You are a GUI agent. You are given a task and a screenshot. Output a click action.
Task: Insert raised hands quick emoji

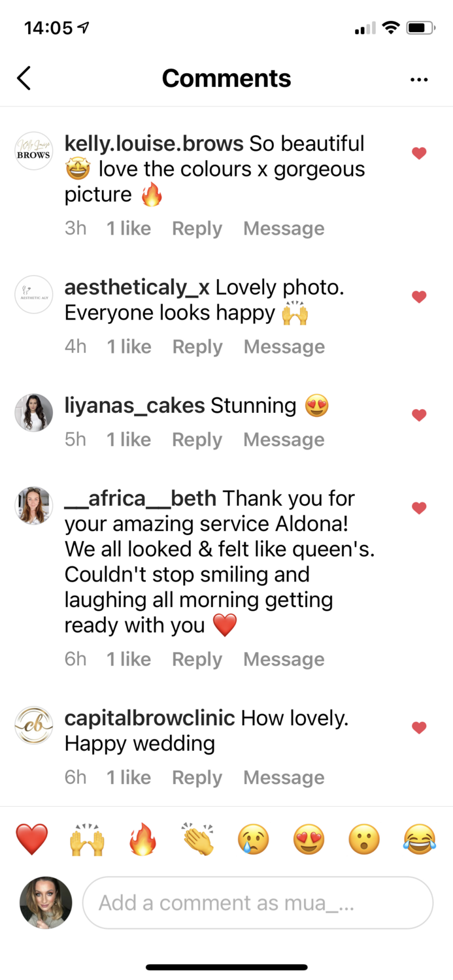tap(88, 840)
